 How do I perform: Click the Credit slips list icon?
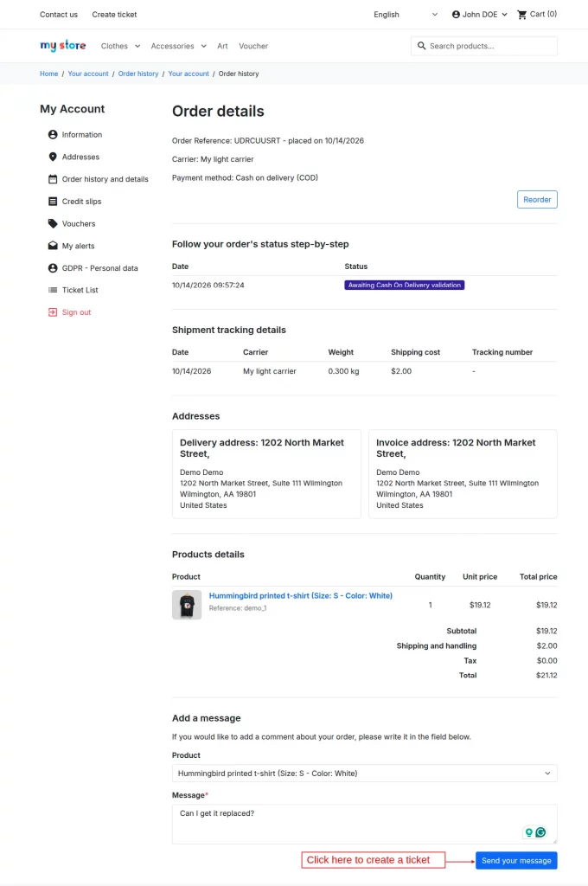click(53, 201)
